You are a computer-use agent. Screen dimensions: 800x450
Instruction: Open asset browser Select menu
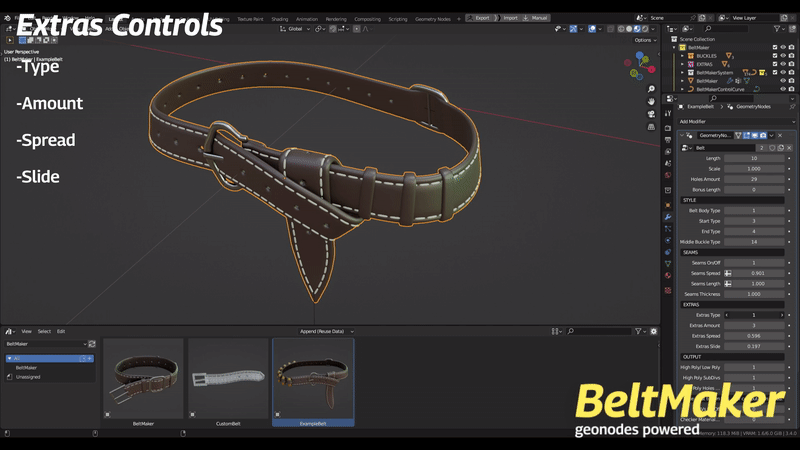coord(44,331)
